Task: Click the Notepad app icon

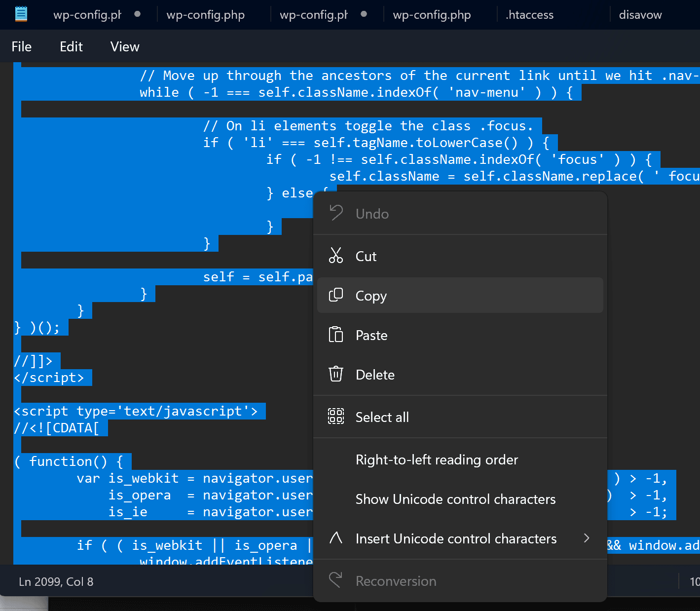Action: [x=21, y=14]
